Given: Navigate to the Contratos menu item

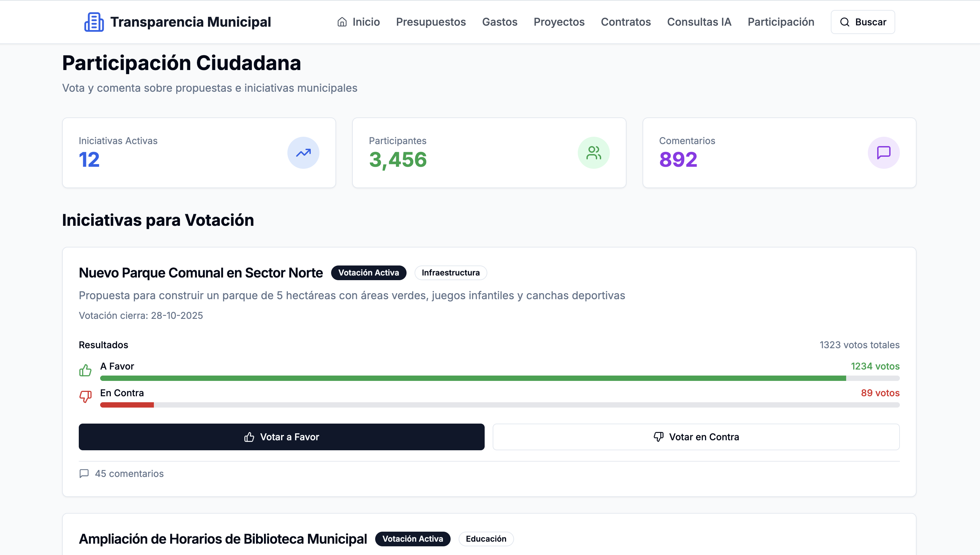Looking at the screenshot, I should [x=626, y=22].
